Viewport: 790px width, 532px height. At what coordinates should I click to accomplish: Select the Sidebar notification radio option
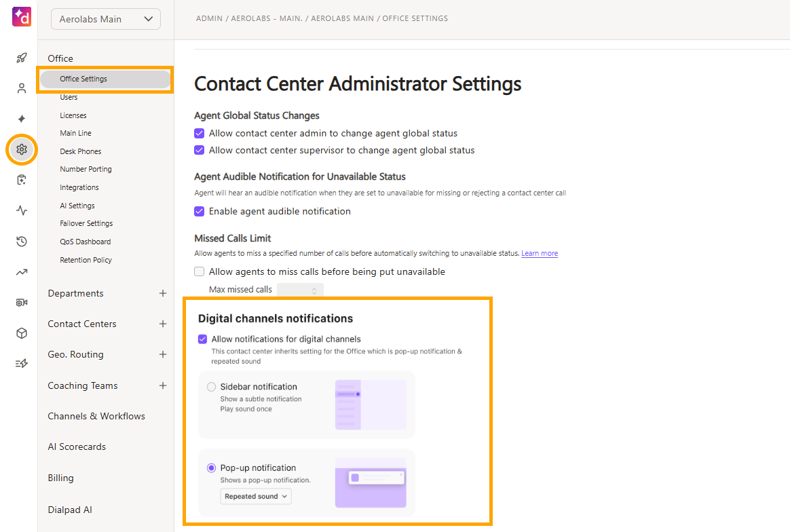pyautogui.click(x=212, y=387)
